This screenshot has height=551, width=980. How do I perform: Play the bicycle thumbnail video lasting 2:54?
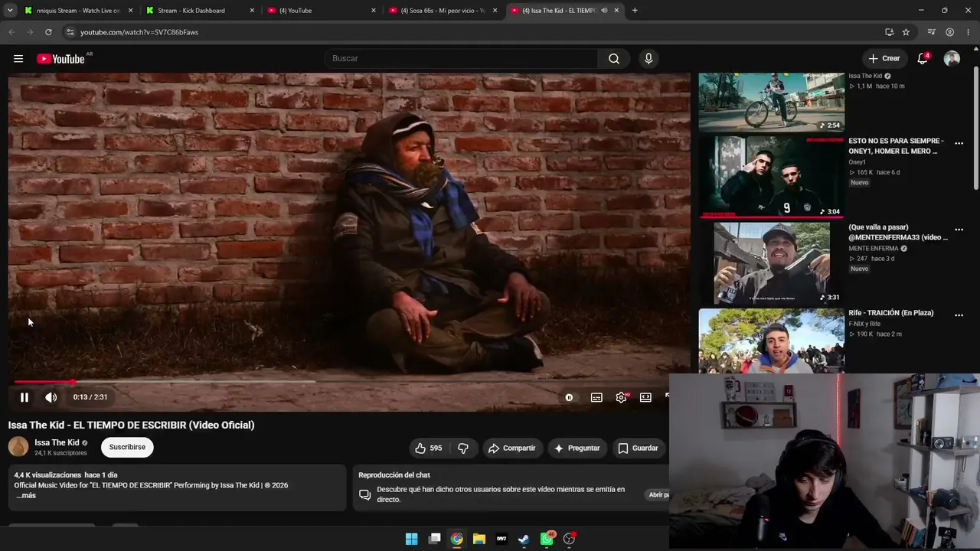[771, 102]
